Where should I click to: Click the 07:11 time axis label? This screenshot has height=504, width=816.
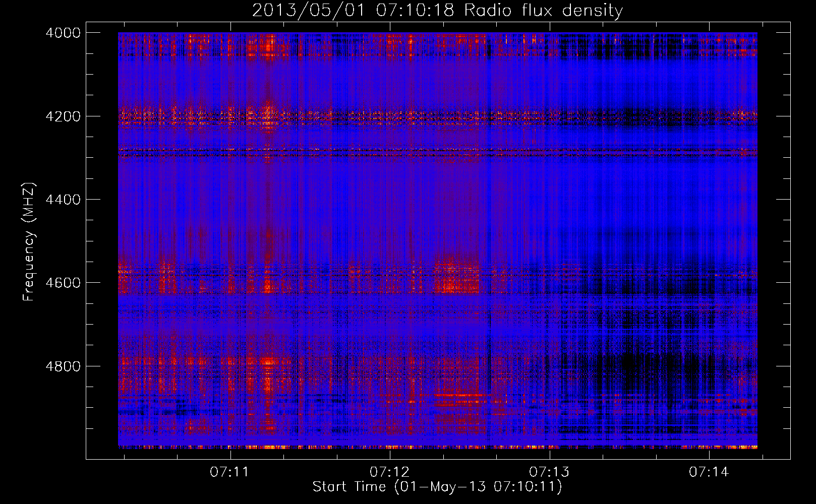coord(230,472)
